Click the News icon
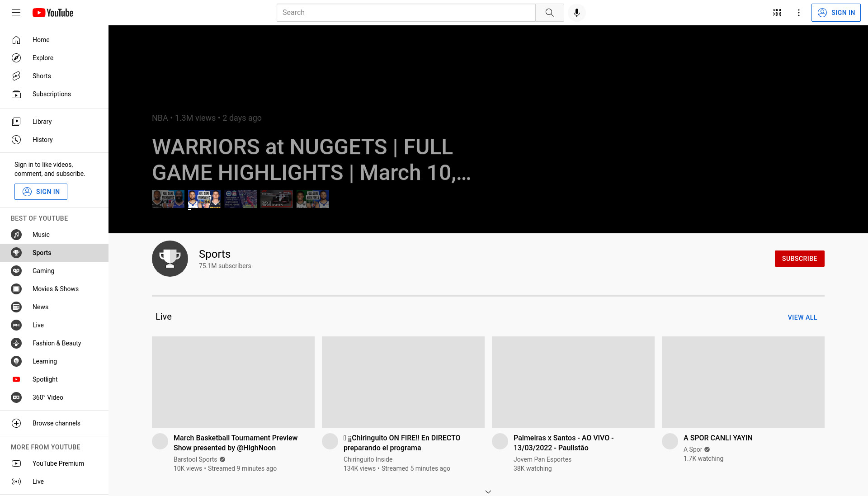This screenshot has height=496, width=868. click(16, 307)
